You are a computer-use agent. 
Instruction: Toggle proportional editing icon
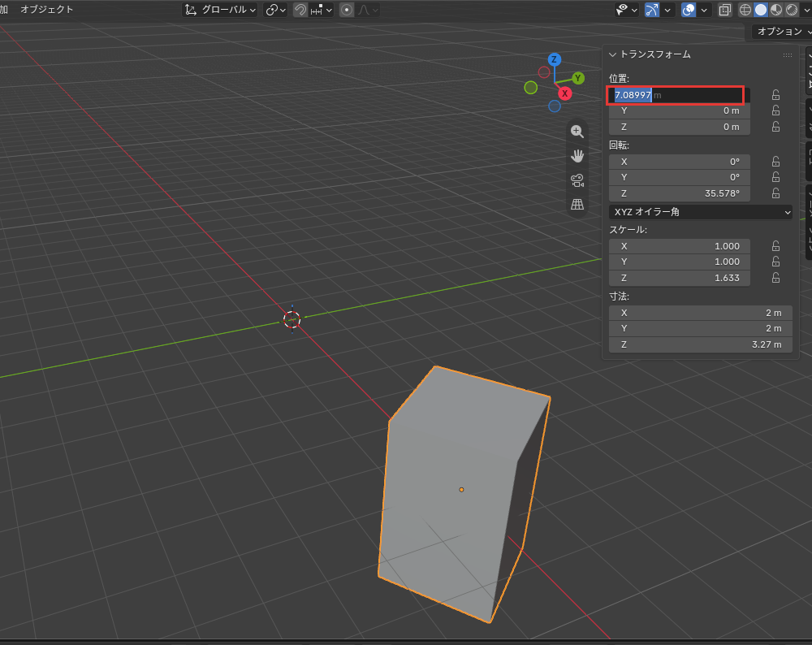tap(347, 10)
